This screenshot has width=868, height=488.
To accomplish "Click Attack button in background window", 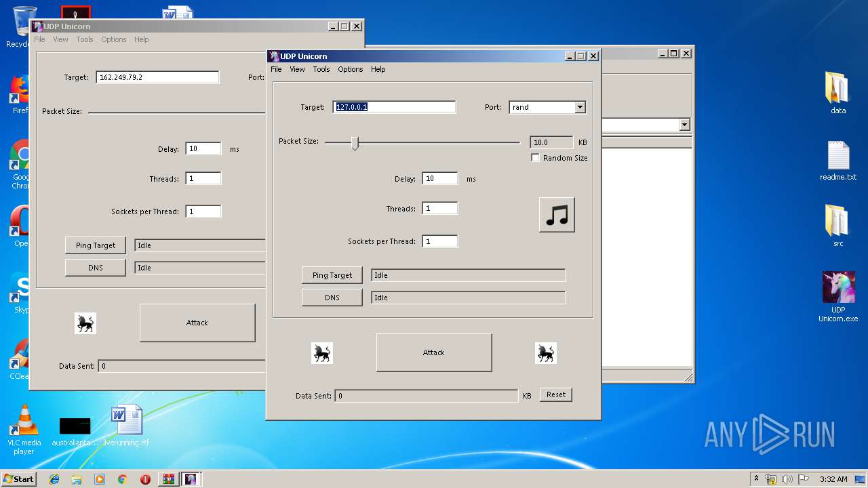I will (x=197, y=323).
